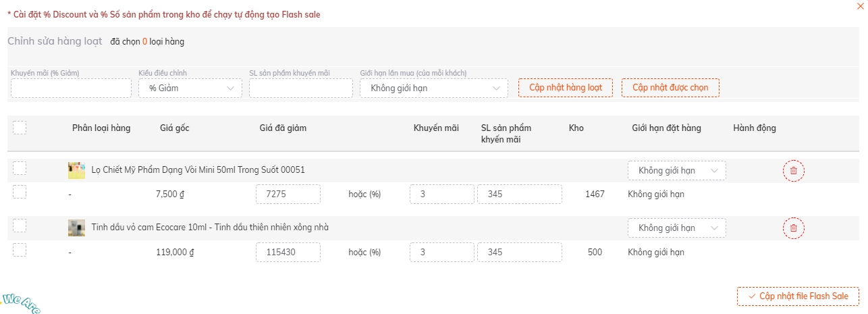Open the Lọ Chiết Mỹ Phẩm product thumbnail
The image size is (868, 314).
(x=76, y=170)
